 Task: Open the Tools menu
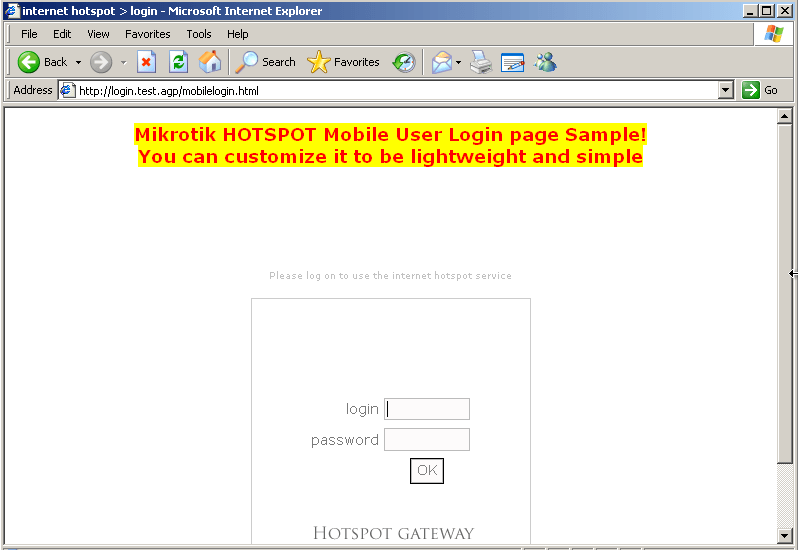(x=198, y=34)
